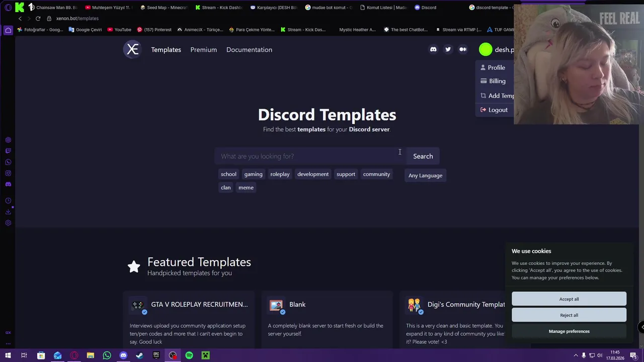644x362 pixels.
Task: Click the green user avatar
Action: pos(486,49)
